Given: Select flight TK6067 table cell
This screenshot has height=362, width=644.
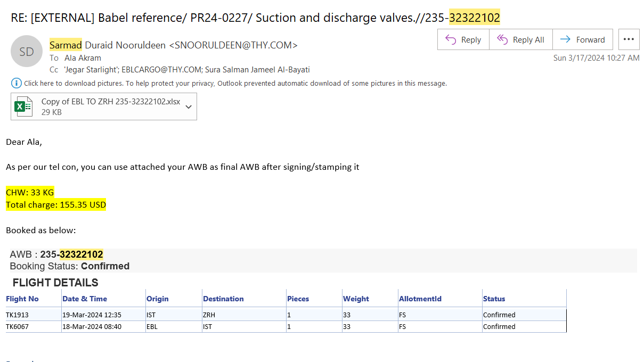Looking at the screenshot, I should (18, 326).
